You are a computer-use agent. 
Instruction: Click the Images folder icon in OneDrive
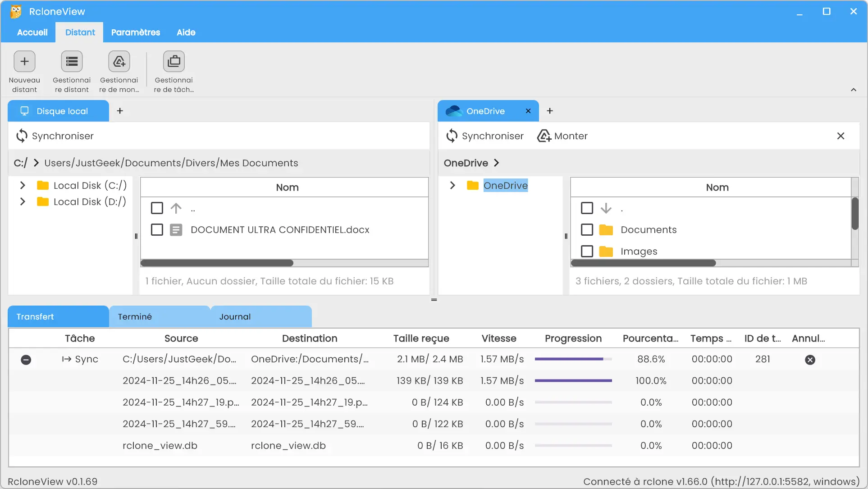click(x=606, y=251)
